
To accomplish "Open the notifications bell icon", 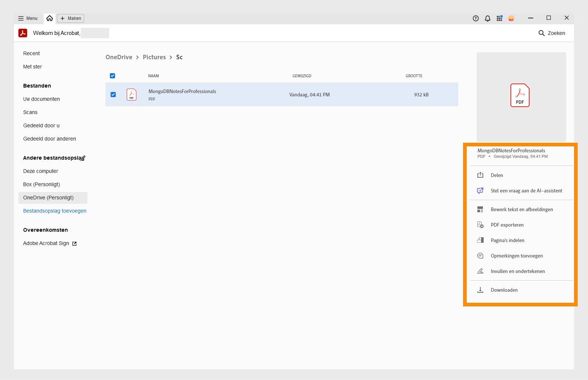I will pos(487,18).
